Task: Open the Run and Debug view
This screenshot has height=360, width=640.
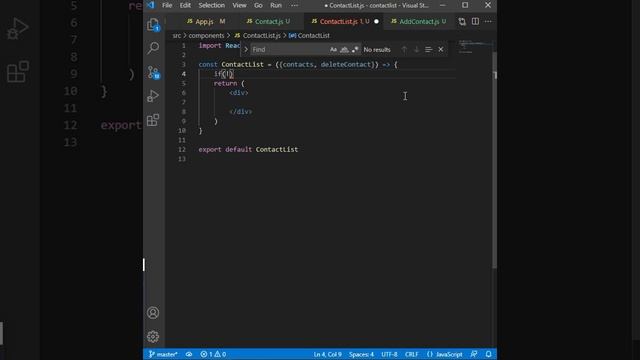Action: coord(153,96)
